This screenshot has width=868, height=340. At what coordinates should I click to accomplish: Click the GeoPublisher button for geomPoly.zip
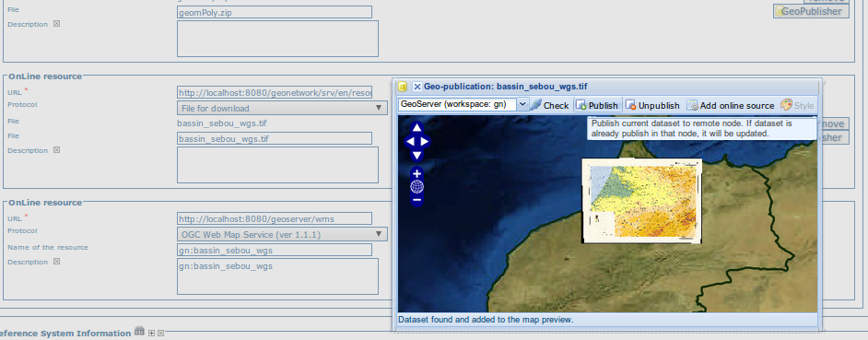coord(811,11)
